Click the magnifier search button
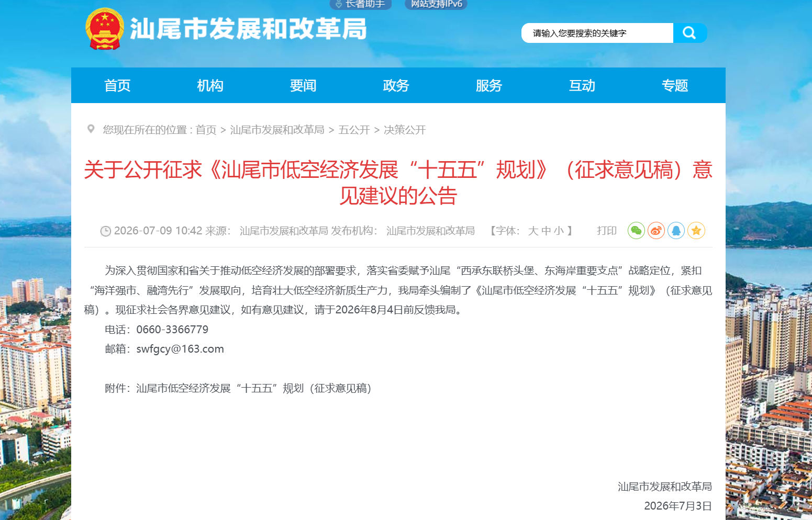 point(689,33)
